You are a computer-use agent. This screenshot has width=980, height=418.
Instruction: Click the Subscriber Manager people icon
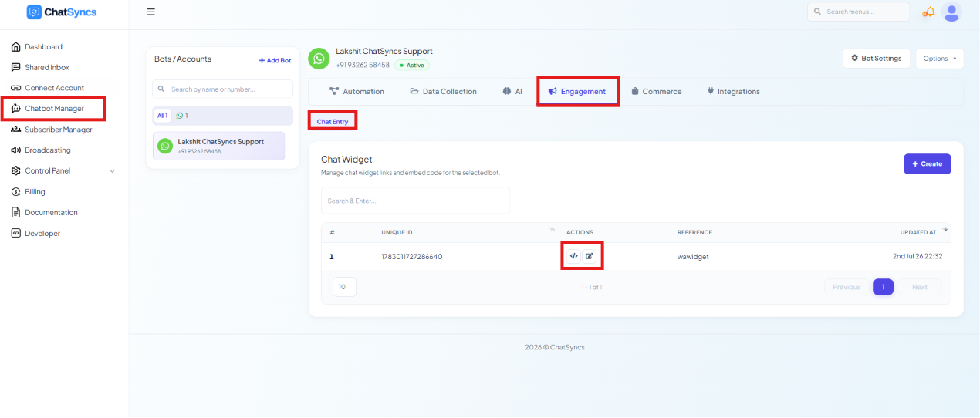[x=16, y=130]
